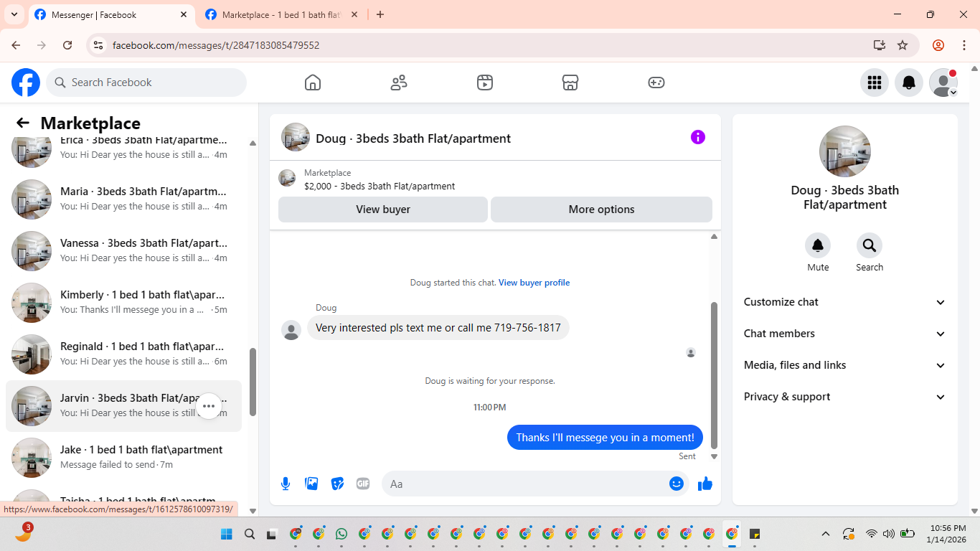
Task: Click the More options button
Action: [x=601, y=209]
